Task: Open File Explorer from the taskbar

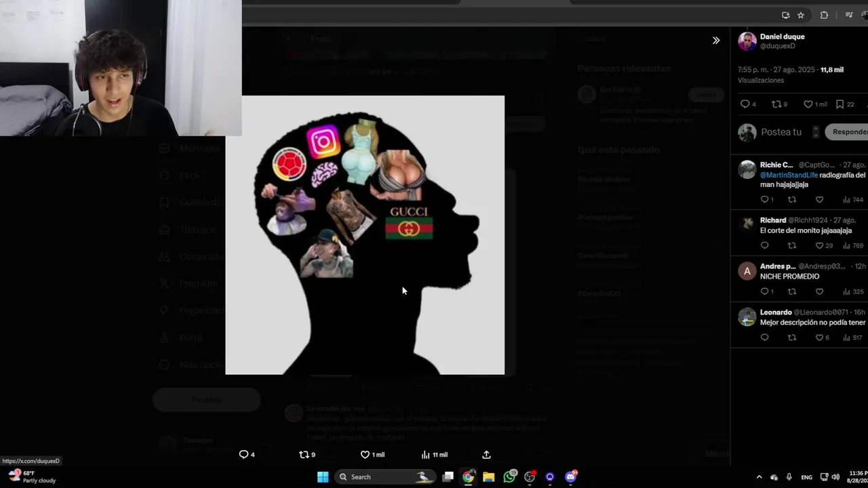Action: [x=488, y=476]
